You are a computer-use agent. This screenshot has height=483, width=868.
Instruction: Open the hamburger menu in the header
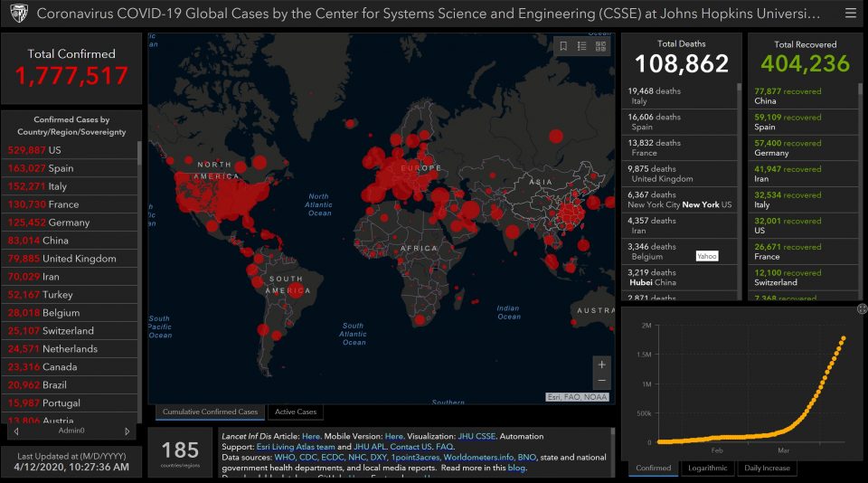point(849,14)
